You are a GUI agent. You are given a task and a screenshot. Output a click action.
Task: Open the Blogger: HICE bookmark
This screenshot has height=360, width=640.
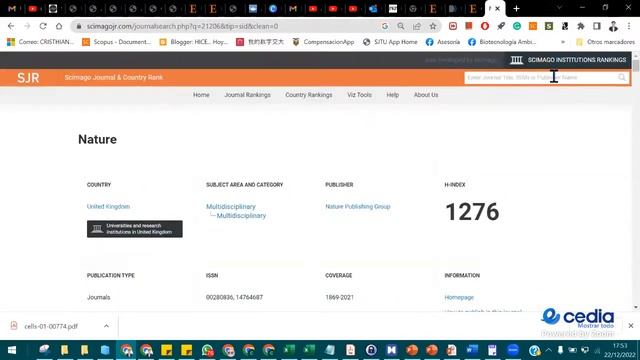193,42
